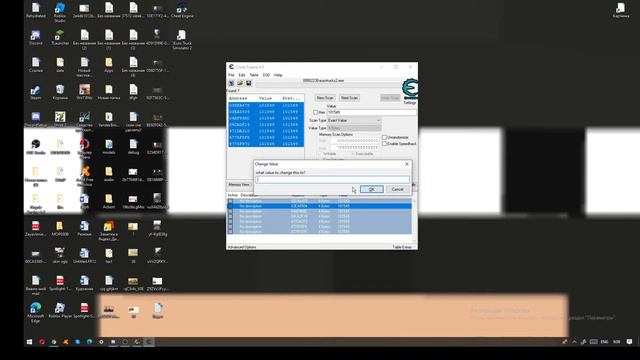The height and width of the screenshot is (360, 640).
Task: Open the Cheat Engine desktop shortcut
Action: click(x=182, y=10)
